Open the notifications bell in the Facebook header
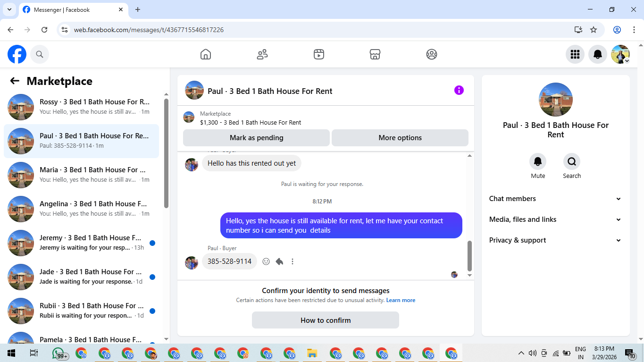Image resolution: width=644 pixels, height=362 pixels. coord(598,54)
